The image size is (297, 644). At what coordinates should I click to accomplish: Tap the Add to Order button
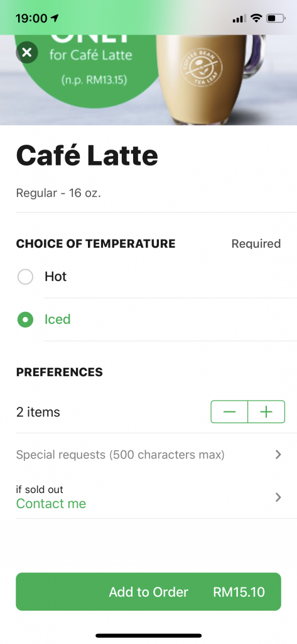[148, 591]
